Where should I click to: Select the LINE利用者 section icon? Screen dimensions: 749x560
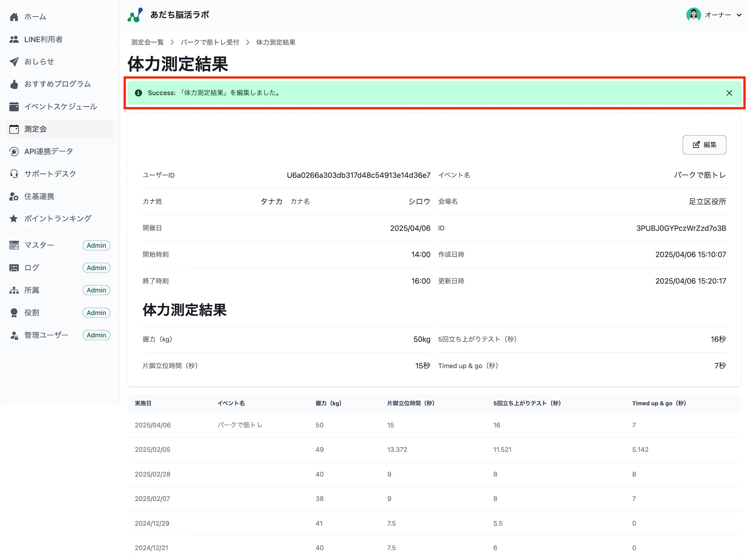click(x=14, y=39)
